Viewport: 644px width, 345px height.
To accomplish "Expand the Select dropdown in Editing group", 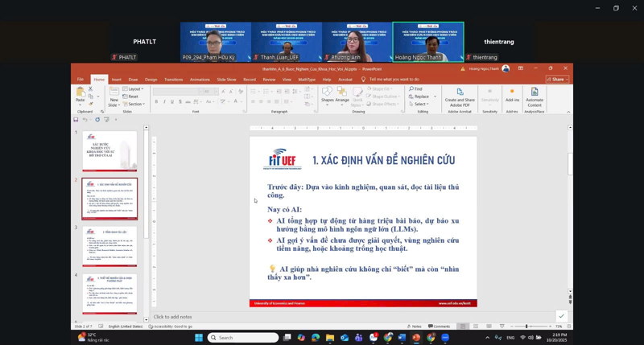I will tap(421, 104).
